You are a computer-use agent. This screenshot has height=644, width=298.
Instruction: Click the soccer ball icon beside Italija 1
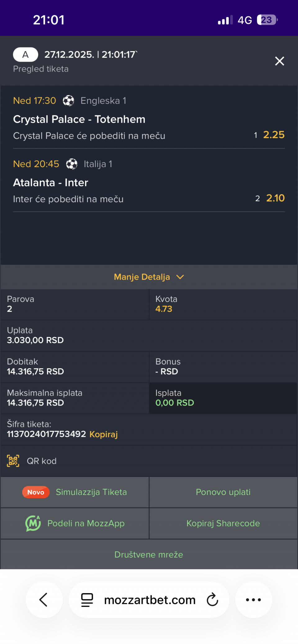[72, 164]
